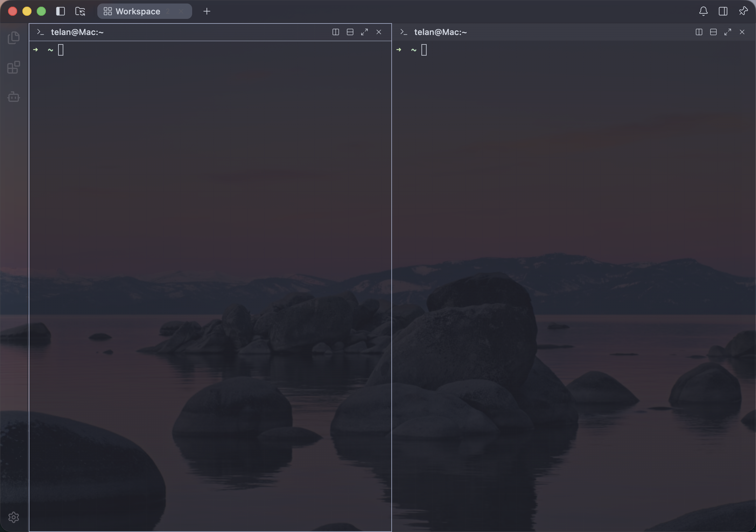Click the right pane terminal prompt icon
This screenshot has width=756, height=532.
tap(404, 32)
